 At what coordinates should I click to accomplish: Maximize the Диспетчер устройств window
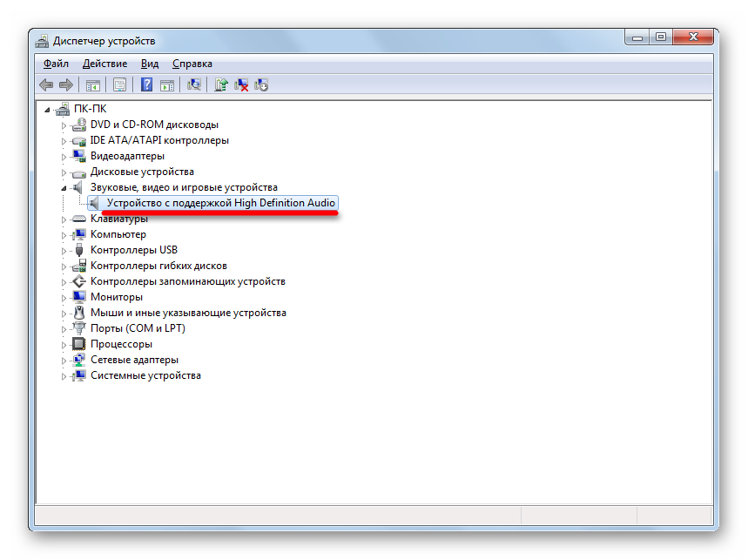(x=661, y=37)
